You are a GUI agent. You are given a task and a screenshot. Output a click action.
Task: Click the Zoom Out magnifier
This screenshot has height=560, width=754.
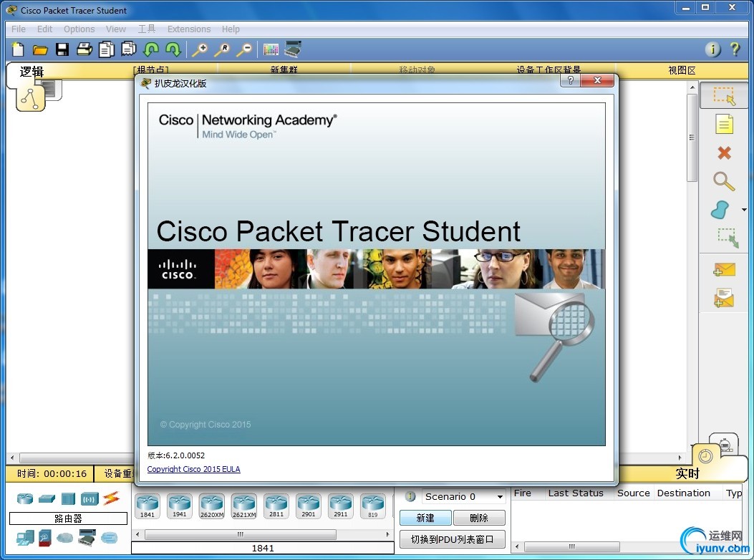click(x=244, y=49)
